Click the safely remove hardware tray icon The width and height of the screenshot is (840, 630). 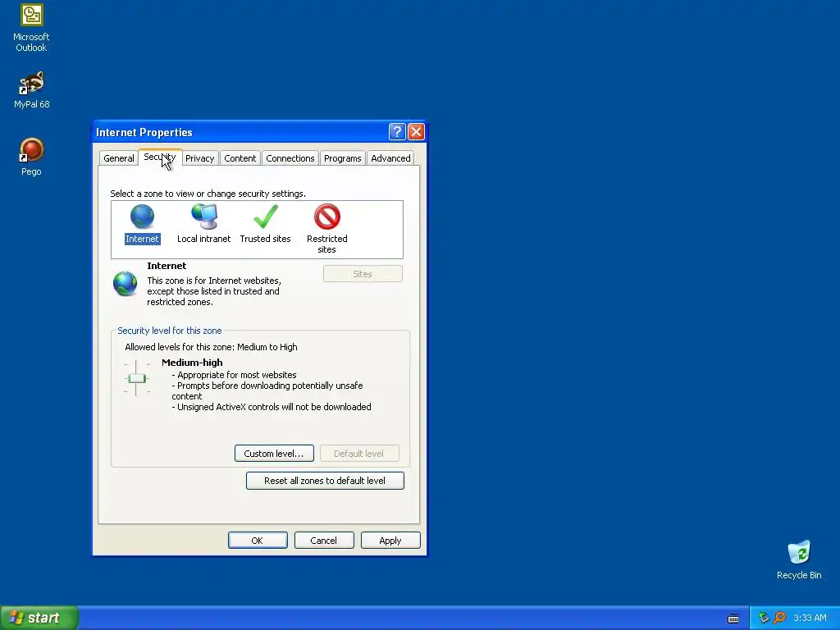point(764,618)
